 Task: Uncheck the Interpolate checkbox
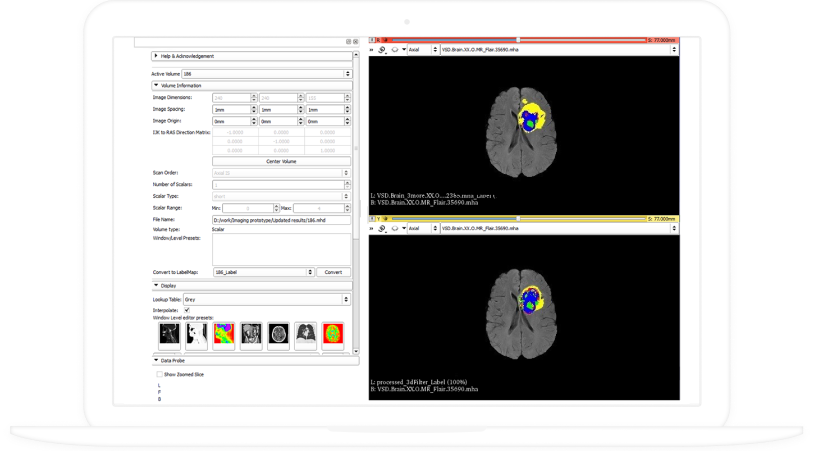(x=187, y=310)
